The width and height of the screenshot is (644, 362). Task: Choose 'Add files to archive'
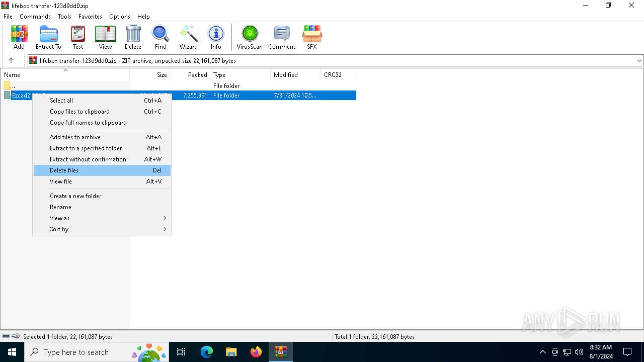pos(102,137)
